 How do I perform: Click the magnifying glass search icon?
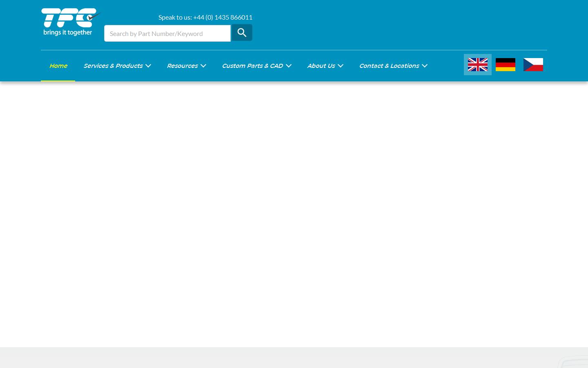(x=242, y=33)
